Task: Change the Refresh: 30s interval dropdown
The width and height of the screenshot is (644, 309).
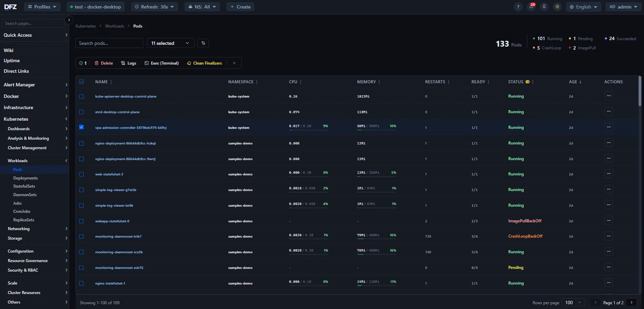Action: [x=154, y=6]
